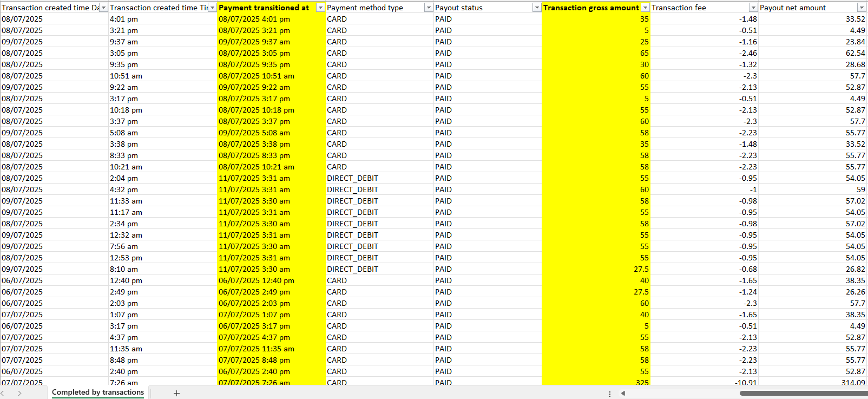Select the gross amount cell showing 25
The width and height of the screenshot is (868, 399).
(596, 42)
